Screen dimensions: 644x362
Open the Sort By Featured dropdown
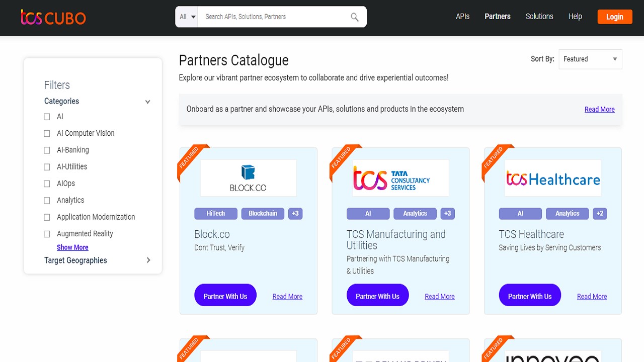click(x=590, y=59)
